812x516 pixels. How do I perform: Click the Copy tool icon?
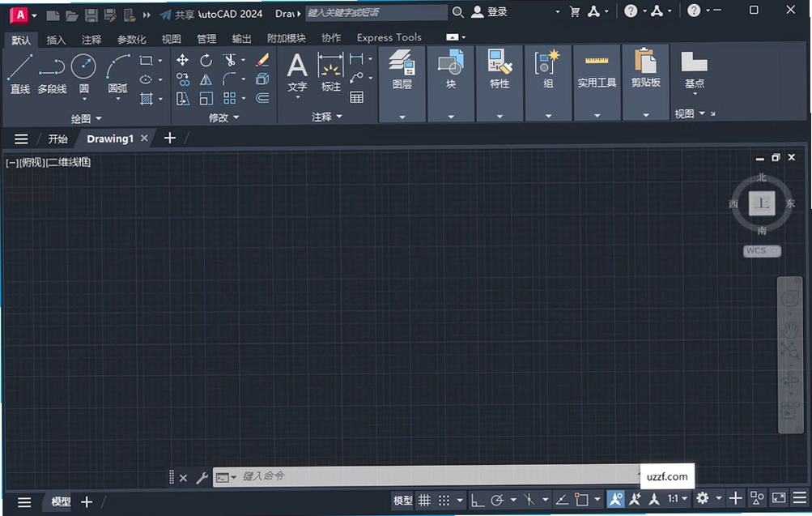182,79
